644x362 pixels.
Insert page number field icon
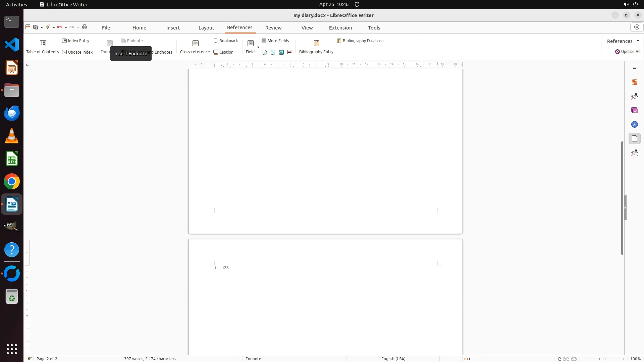pyautogui.click(x=265, y=52)
